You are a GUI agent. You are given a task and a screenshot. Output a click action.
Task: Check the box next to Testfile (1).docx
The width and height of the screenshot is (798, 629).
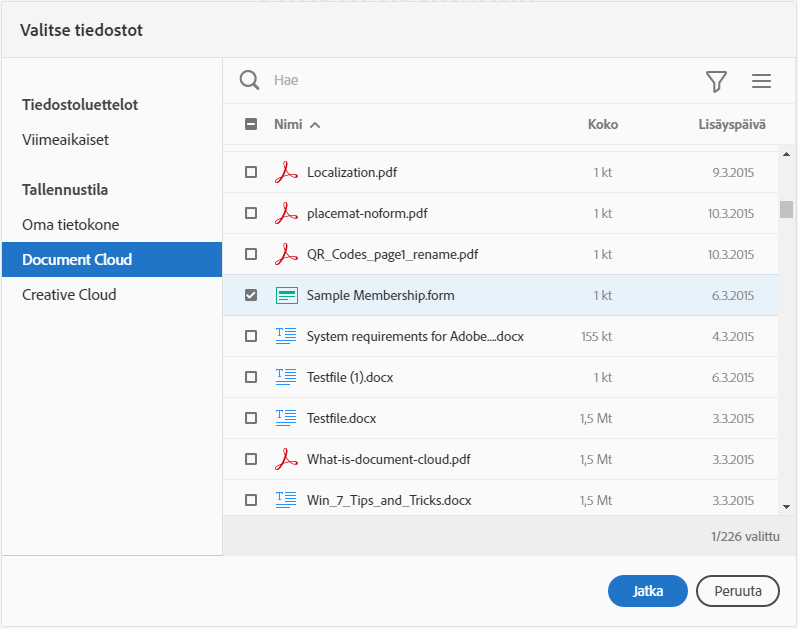tap(251, 377)
